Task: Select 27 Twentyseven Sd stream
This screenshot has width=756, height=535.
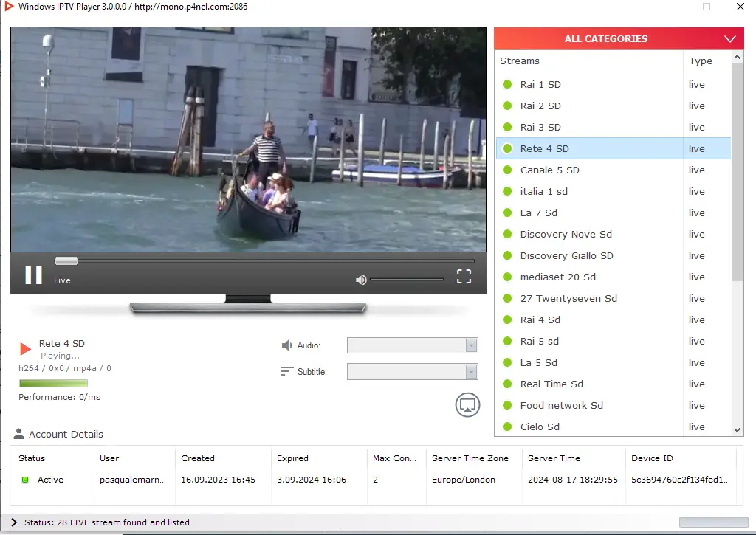Action: [614, 298]
